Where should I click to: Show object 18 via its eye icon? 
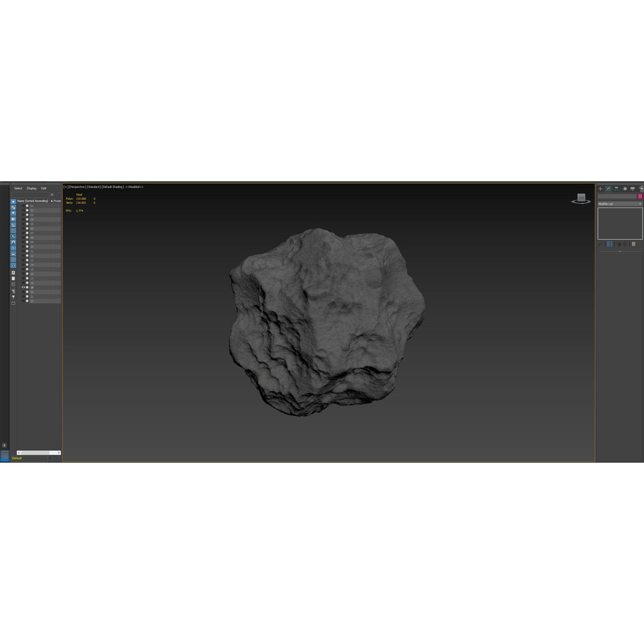tap(23, 283)
